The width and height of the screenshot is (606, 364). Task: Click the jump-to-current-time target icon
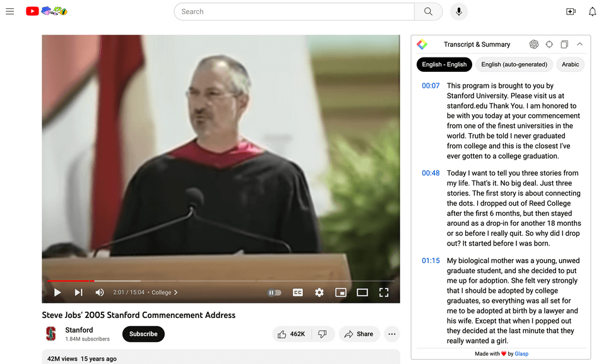(549, 44)
